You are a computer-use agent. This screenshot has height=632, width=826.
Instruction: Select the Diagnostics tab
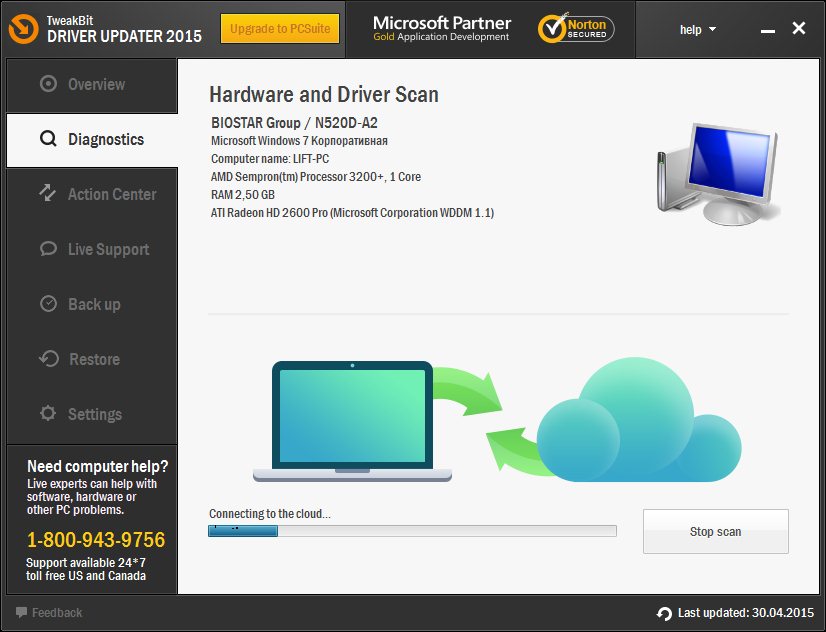click(92, 140)
